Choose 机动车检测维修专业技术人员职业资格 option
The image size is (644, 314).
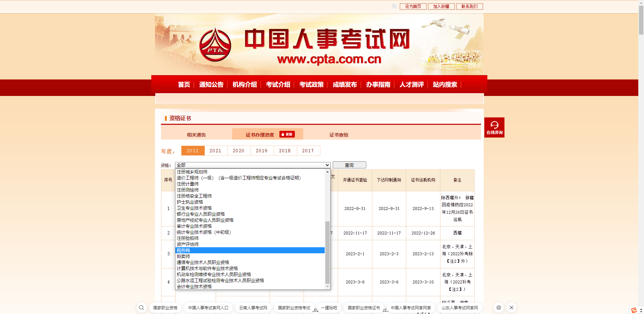coord(250,274)
